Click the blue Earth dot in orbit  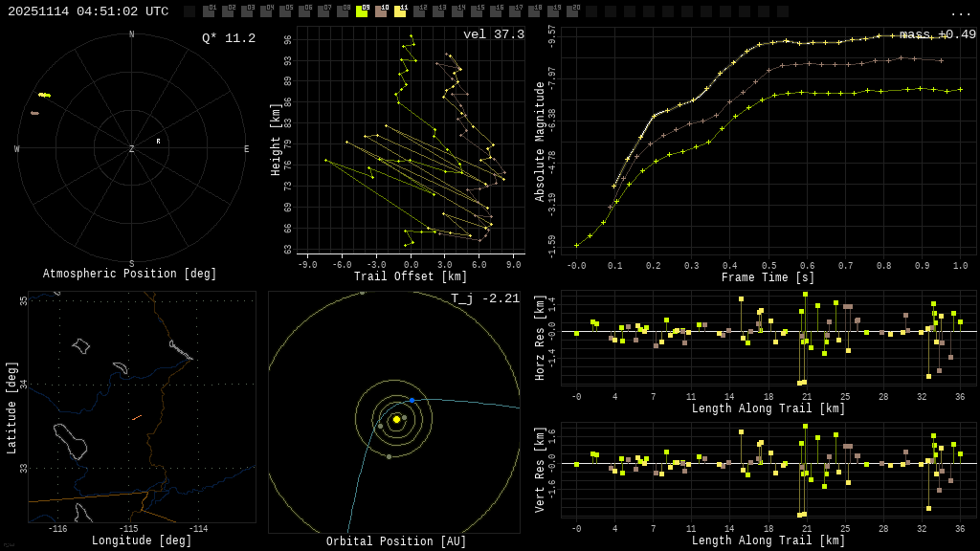[x=412, y=400]
